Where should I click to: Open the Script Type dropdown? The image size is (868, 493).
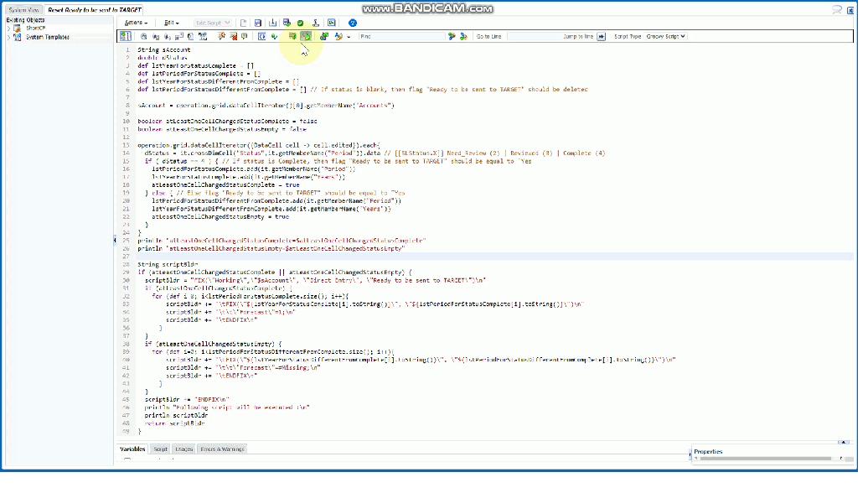(666, 37)
